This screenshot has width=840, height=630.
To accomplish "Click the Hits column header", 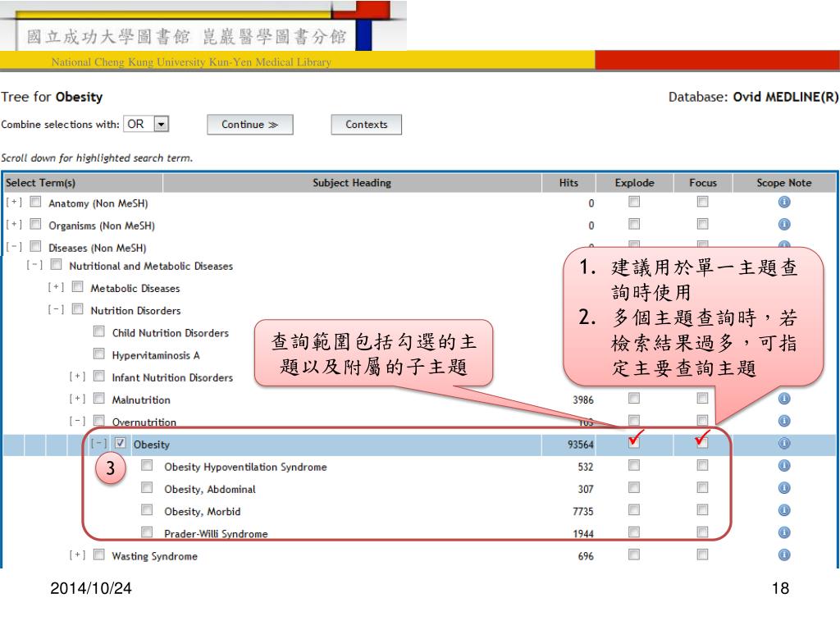I will point(568,183).
